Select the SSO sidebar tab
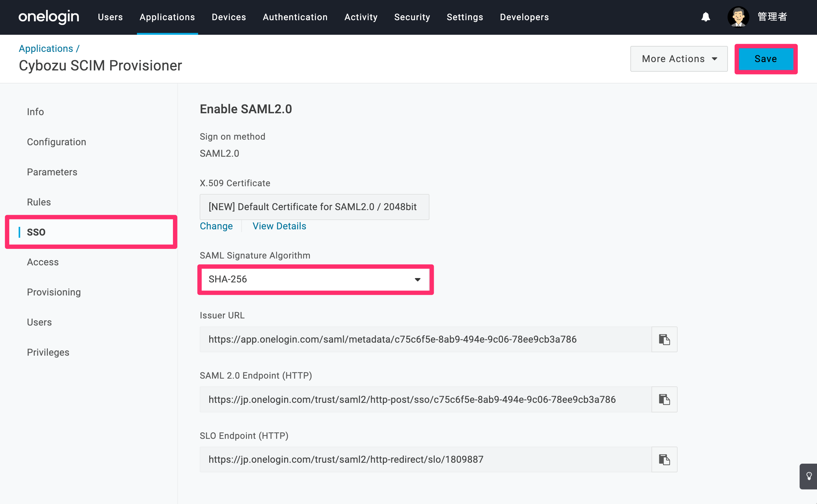The height and width of the screenshot is (504, 817). (91, 232)
